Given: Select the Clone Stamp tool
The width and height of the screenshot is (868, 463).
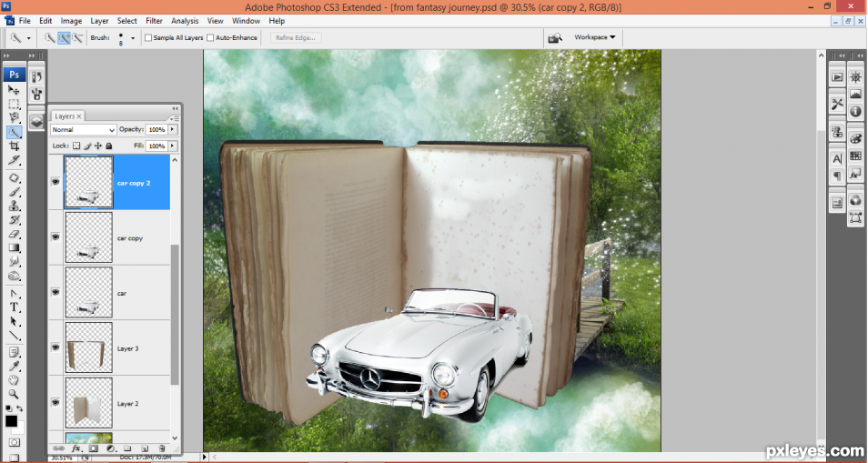Looking at the screenshot, I should [x=14, y=206].
